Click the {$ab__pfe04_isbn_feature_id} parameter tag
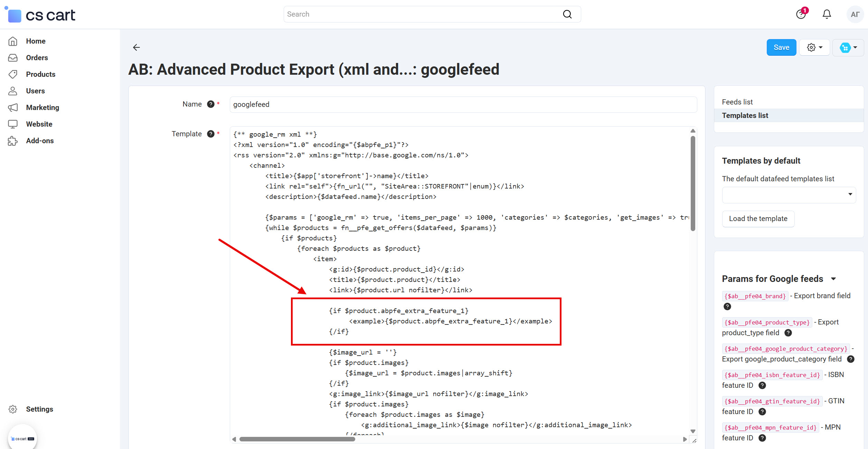The image size is (868, 449). coord(772,375)
